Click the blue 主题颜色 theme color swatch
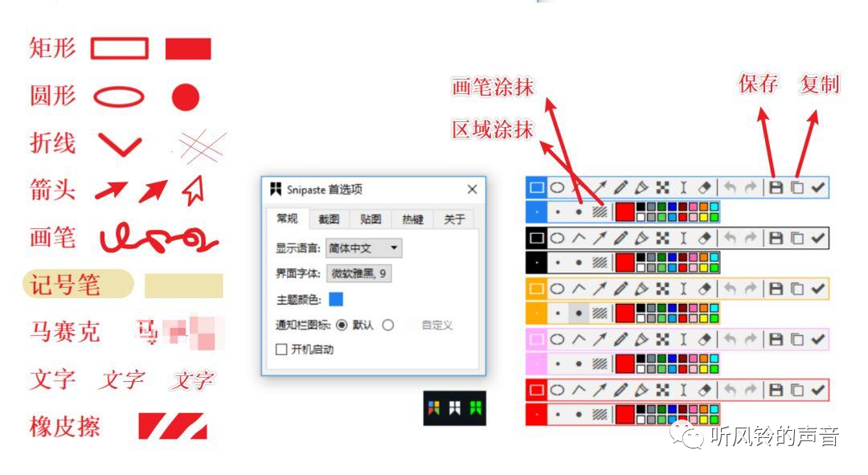The height and width of the screenshot is (475, 868). 336,298
